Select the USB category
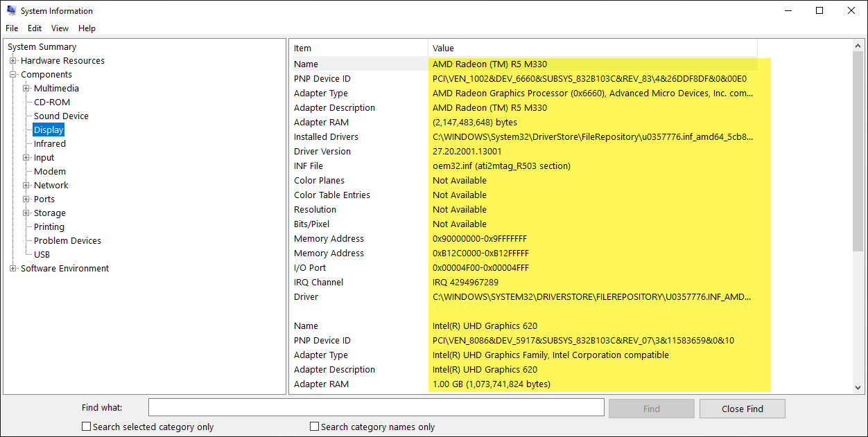This screenshot has height=437, width=868. coord(42,255)
